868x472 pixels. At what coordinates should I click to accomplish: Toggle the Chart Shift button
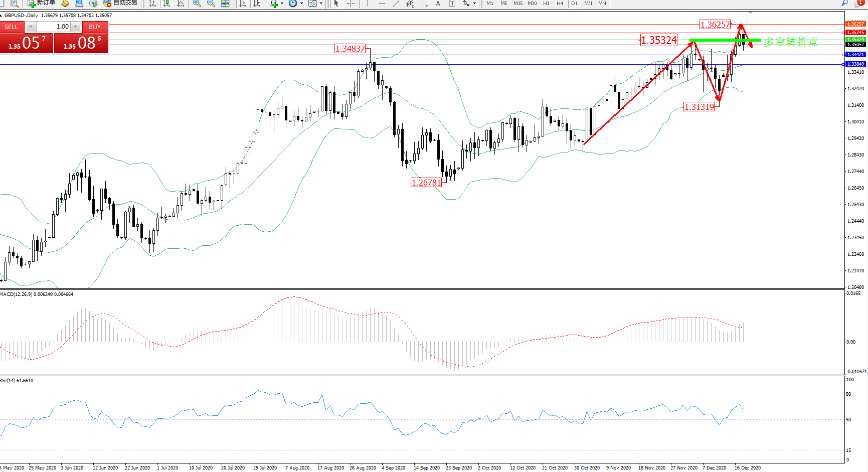point(257,4)
